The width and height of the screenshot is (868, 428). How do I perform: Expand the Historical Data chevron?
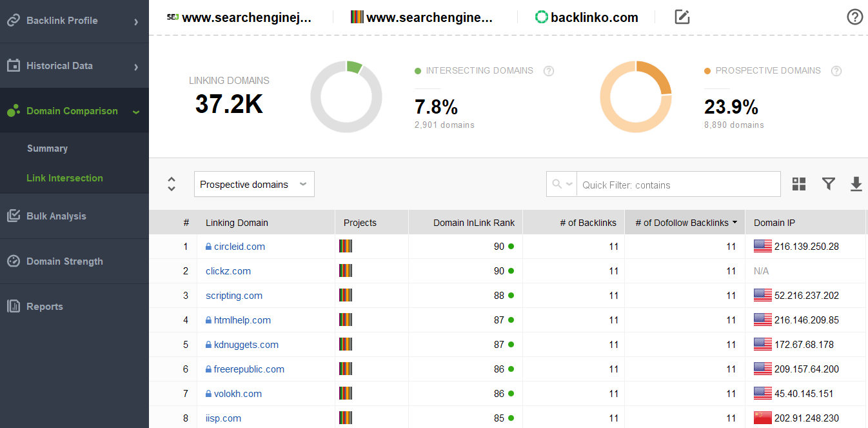pyautogui.click(x=136, y=66)
